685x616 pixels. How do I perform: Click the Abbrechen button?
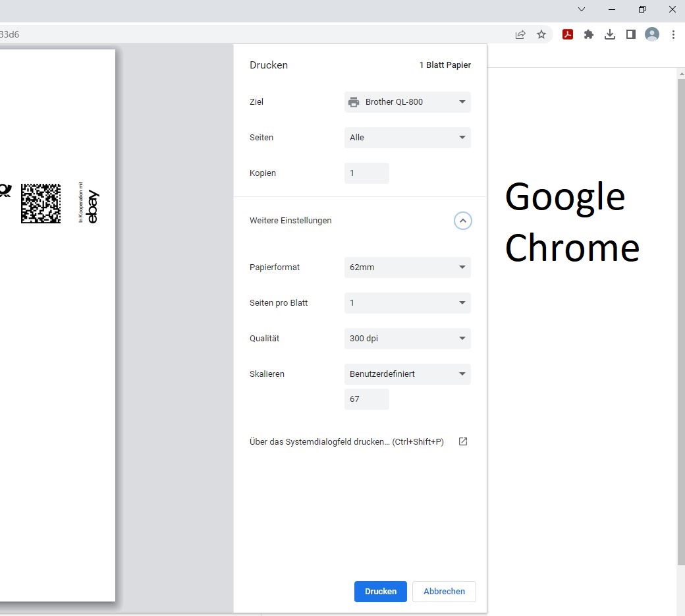point(444,591)
